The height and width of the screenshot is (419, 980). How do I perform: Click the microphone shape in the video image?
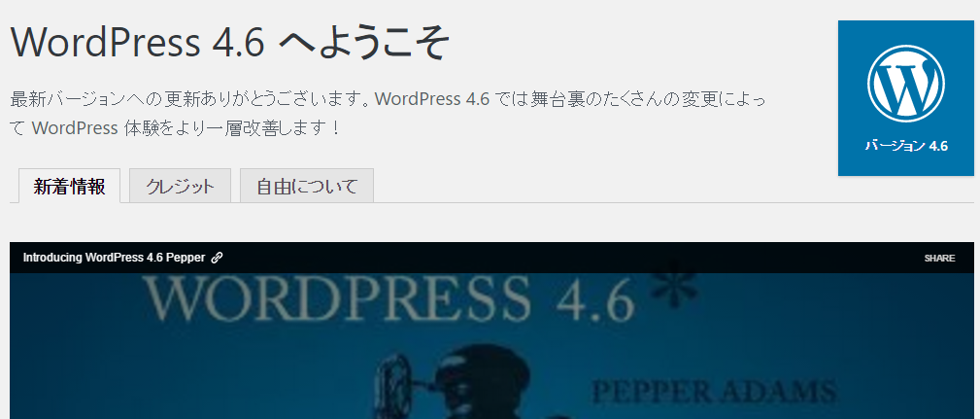[391, 388]
